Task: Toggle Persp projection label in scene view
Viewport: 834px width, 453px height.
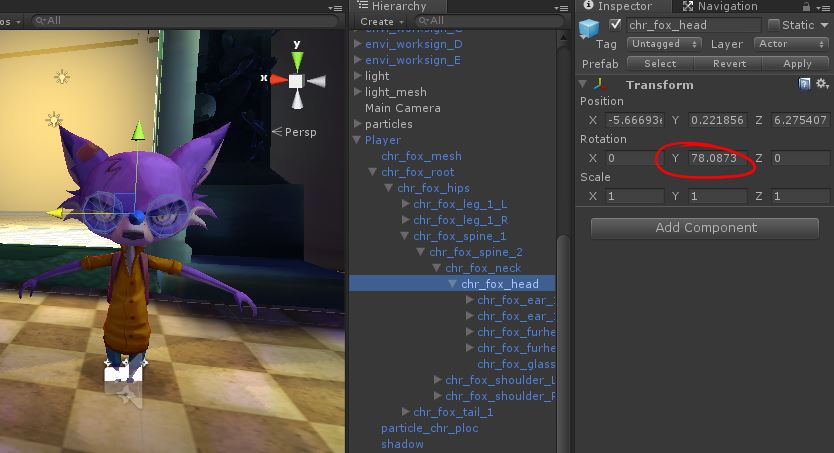Action: click(300, 131)
